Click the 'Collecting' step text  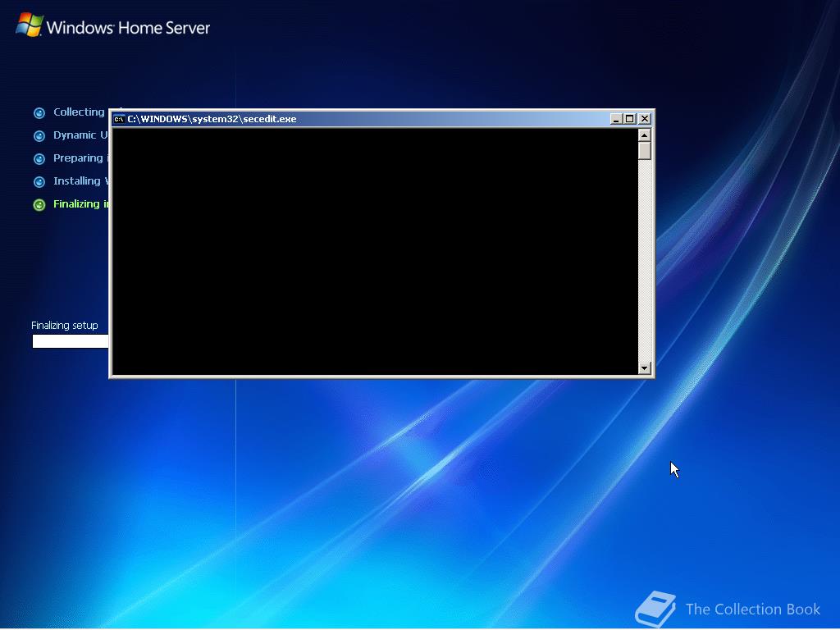point(79,112)
